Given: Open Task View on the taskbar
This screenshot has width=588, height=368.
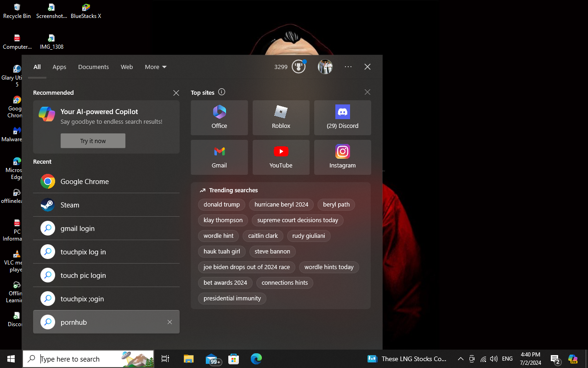Looking at the screenshot, I should pos(165,359).
